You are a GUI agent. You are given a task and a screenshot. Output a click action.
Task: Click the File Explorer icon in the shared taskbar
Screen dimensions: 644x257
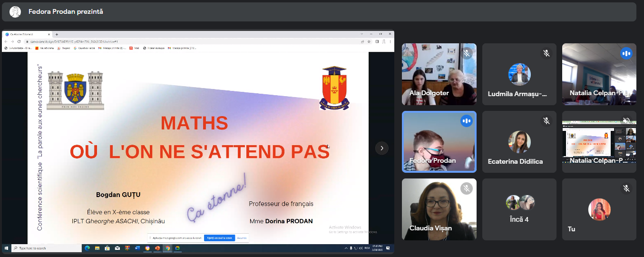click(x=97, y=248)
